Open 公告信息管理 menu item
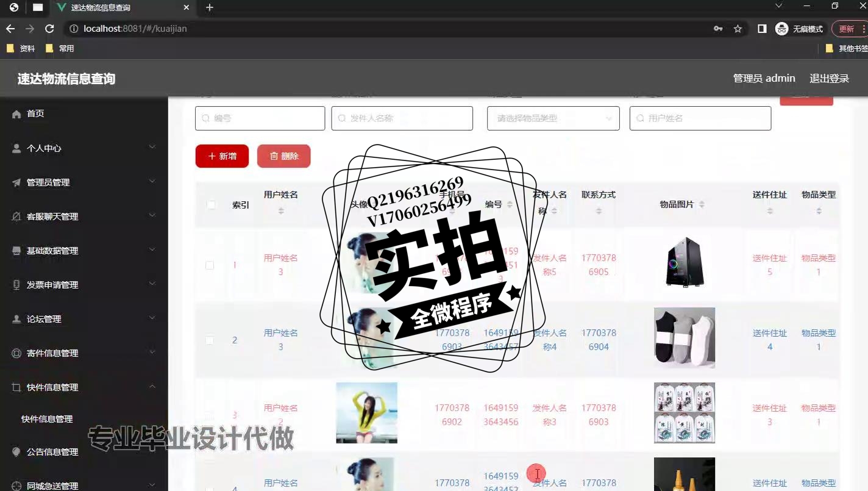868x491 pixels. (84, 452)
